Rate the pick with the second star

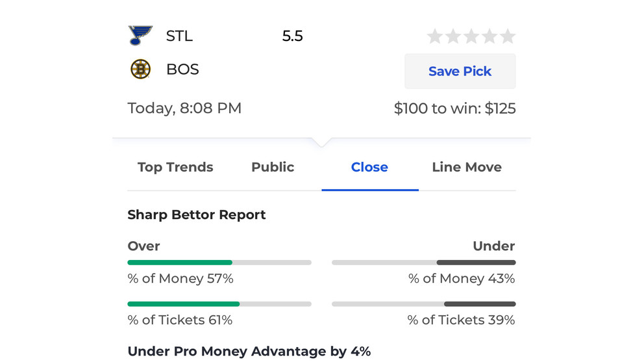453,36
